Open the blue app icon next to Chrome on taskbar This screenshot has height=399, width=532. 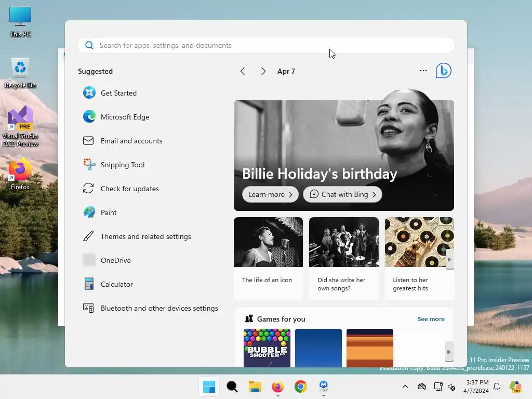323,387
